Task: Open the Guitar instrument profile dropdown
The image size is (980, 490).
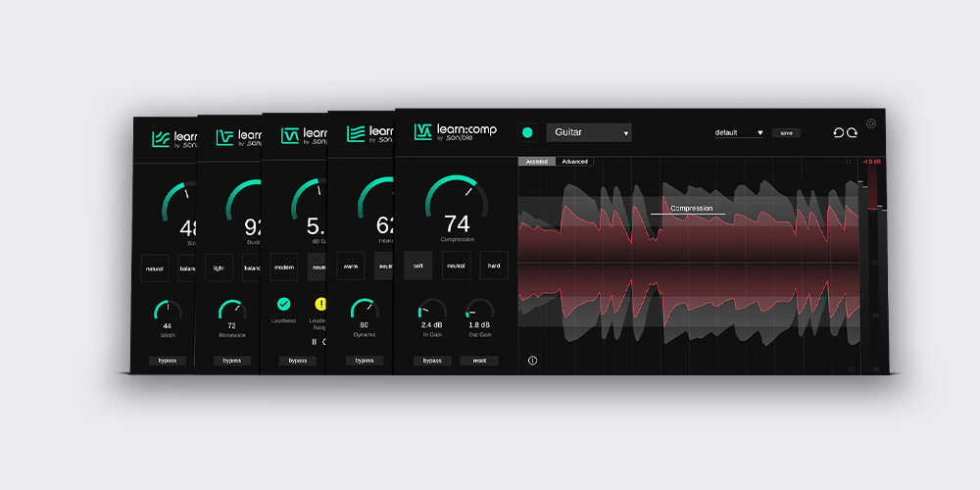Action: point(589,132)
